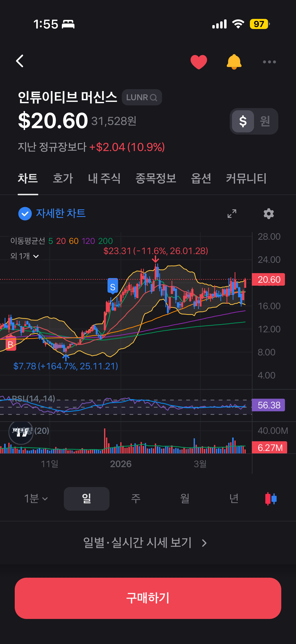296x644 pixels.
Task: Open the three-dot more options menu
Action: 269,62
